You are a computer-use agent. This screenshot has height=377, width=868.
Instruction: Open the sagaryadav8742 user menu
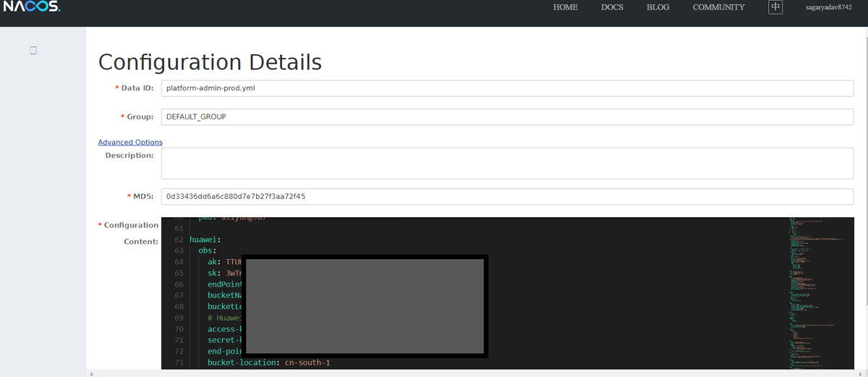click(829, 7)
